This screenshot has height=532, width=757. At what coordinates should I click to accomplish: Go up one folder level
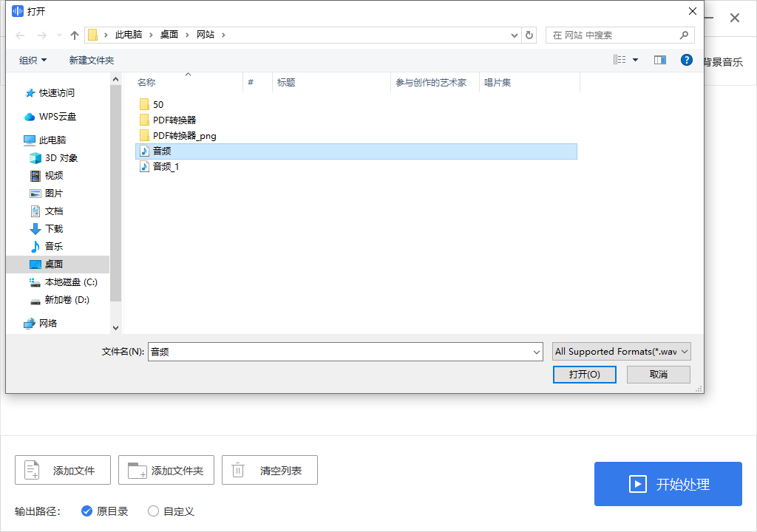pos(75,35)
